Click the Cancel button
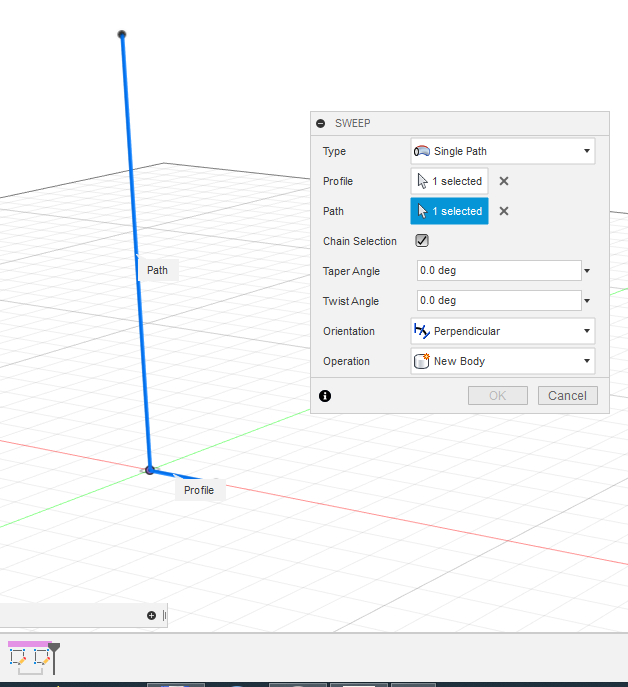The height and width of the screenshot is (687, 628). click(x=568, y=396)
